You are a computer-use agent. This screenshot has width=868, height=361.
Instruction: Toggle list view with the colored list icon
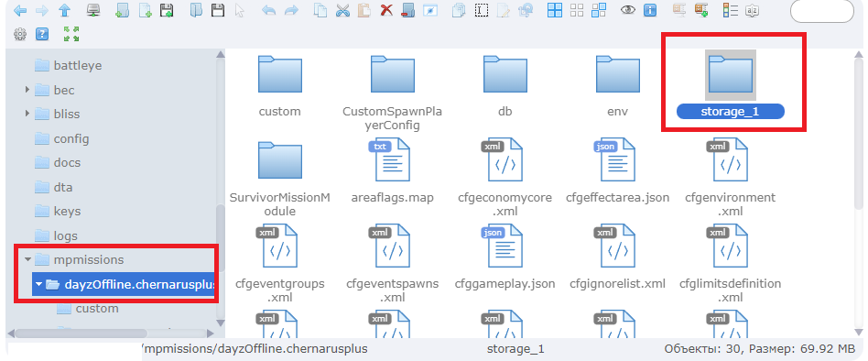point(730,10)
